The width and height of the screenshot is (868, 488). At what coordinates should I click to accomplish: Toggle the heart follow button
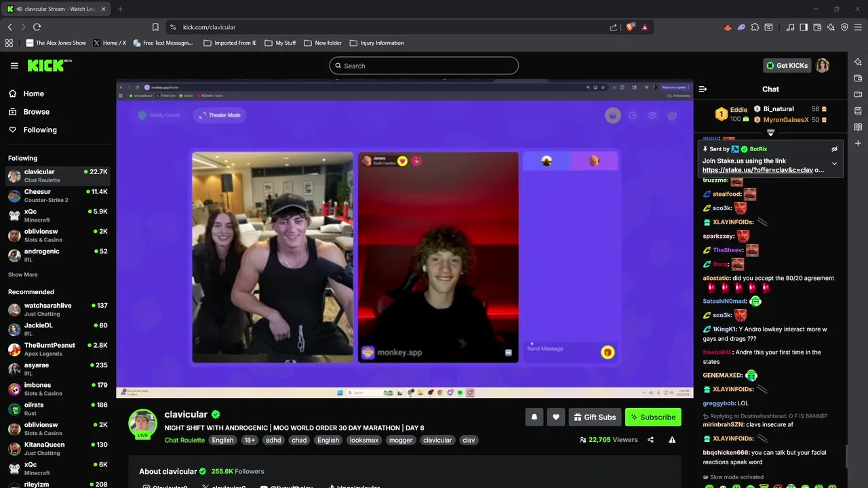click(555, 418)
